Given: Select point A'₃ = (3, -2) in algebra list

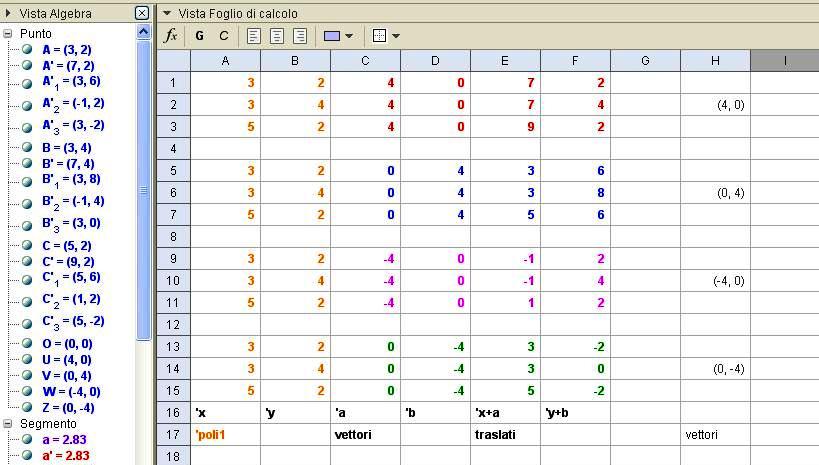Looking at the screenshot, I should (x=73, y=126).
